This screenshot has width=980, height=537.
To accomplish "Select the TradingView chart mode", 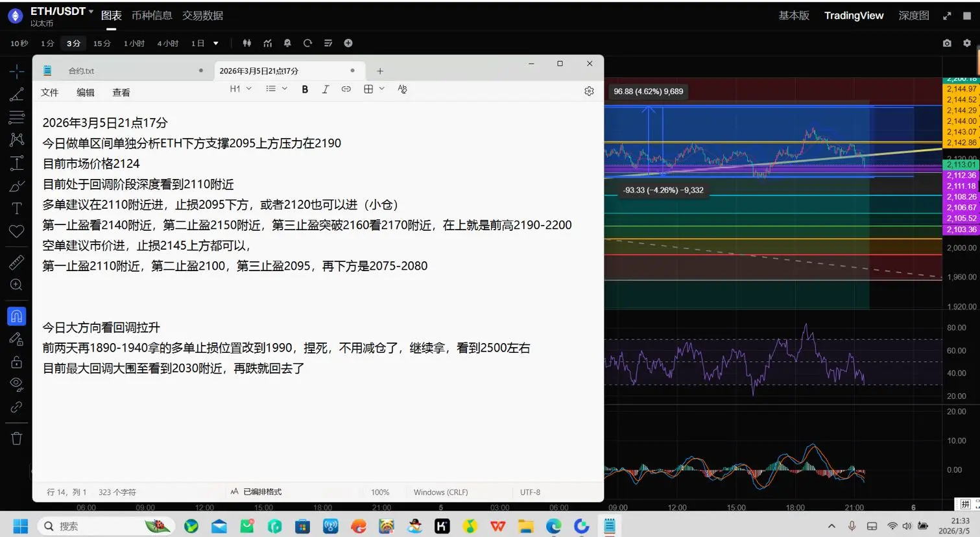I will [854, 16].
